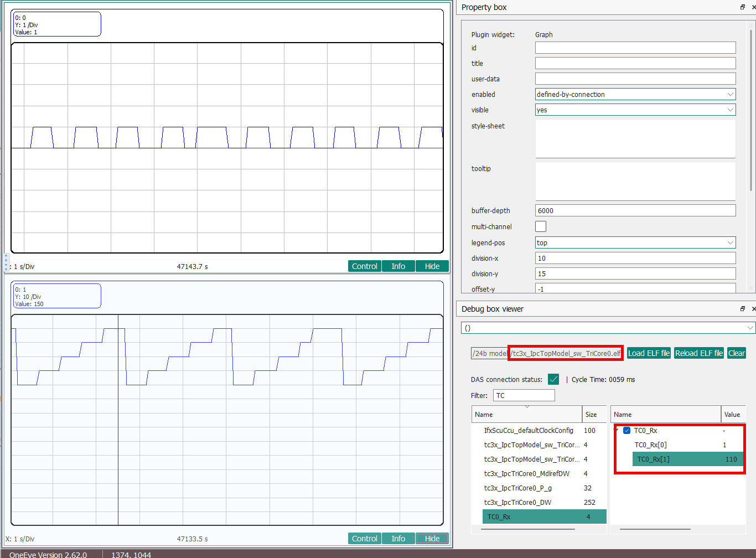Show Info for the bottom graph
This screenshot has height=558, width=756.
click(x=398, y=539)
